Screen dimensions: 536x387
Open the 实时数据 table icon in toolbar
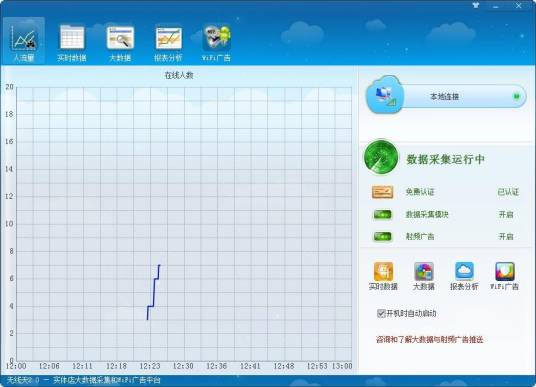point(72,37)
